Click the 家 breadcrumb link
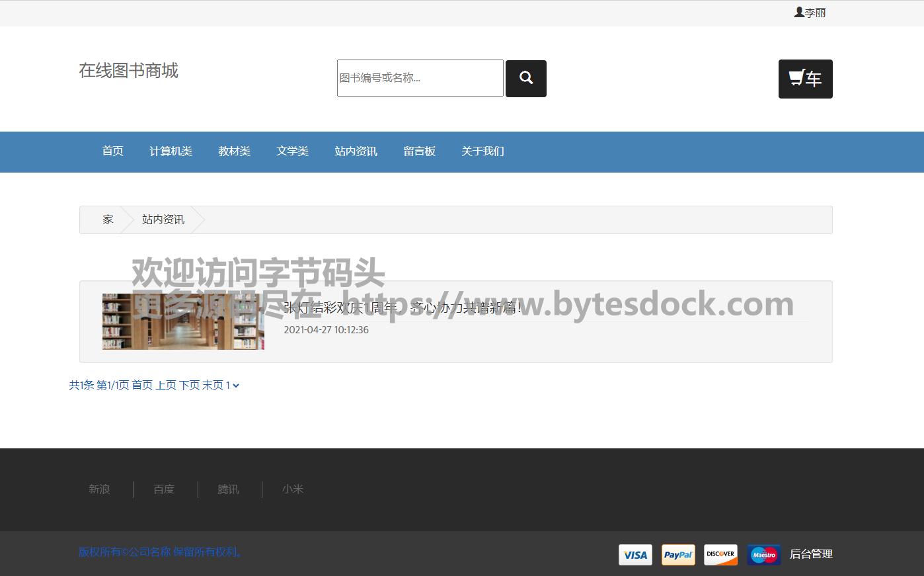This screenshot has width=924, height=576. coord(108,220)
